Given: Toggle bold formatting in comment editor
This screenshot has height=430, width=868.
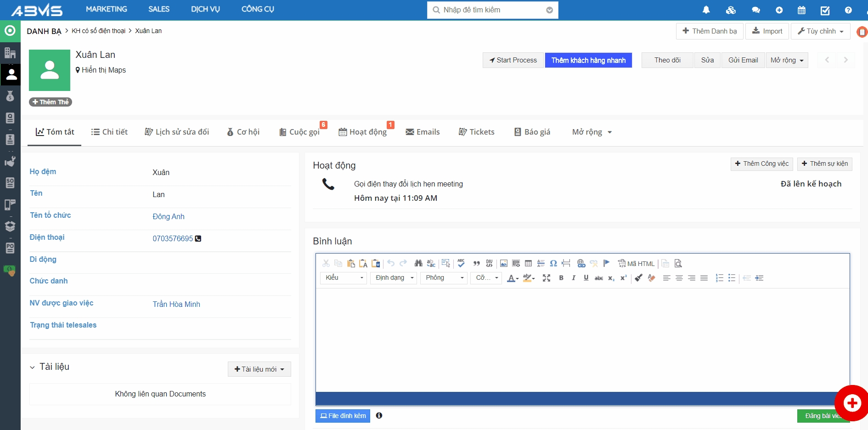Looking at the screenshot, I should point(561,278).
